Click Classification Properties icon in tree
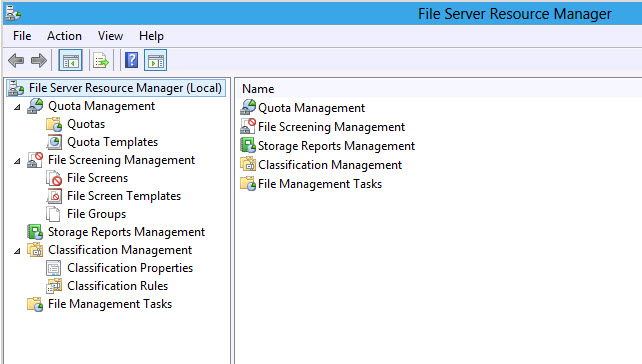The width and height of the screenshot is (642, 364). tap(54, 268)
